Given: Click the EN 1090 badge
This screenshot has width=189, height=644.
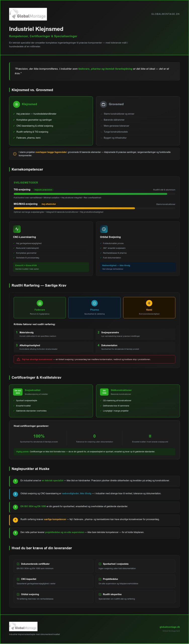Looking at the screenshot, I should 104,392.
